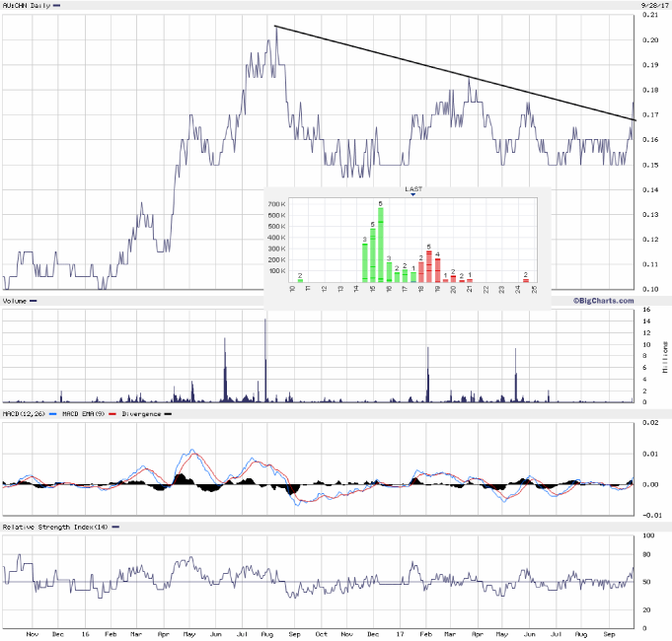Click the Relative Strength Index legend marker
Viewport: 672px width, 641px height.
[116, 527]
